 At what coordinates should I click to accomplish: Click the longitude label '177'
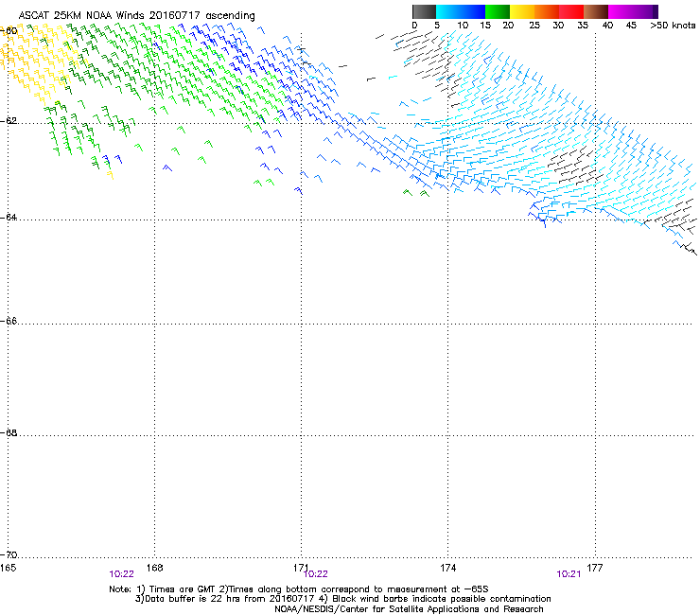tap(595, 568)
